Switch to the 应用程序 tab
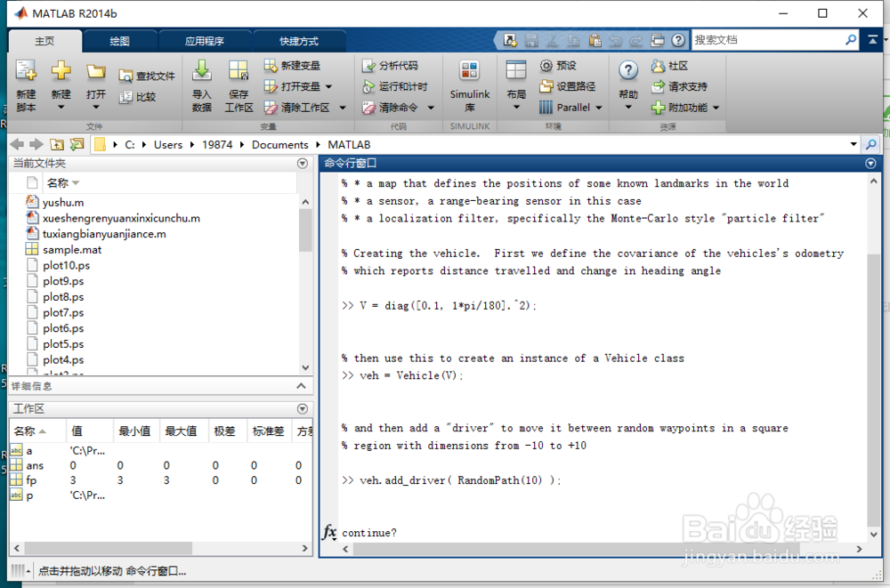Image resolution: width=890 pixels, height=588 pixels. pyautogui.click(x=205, y=42)
